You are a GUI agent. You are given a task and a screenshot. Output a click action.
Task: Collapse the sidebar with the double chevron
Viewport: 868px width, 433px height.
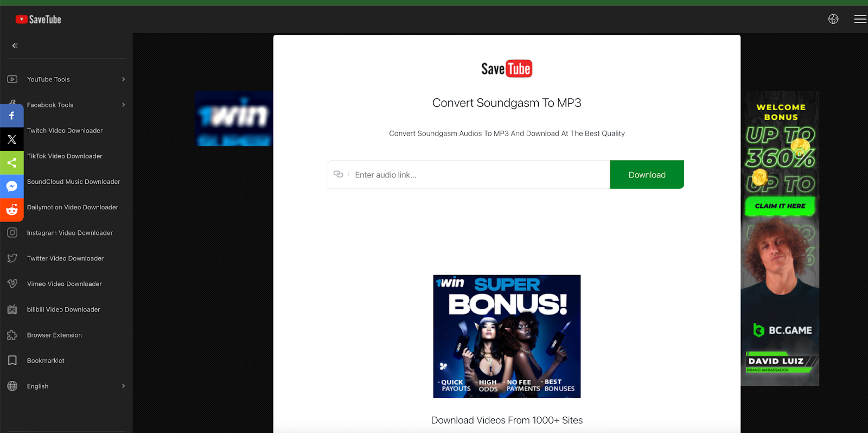(15, 46)
